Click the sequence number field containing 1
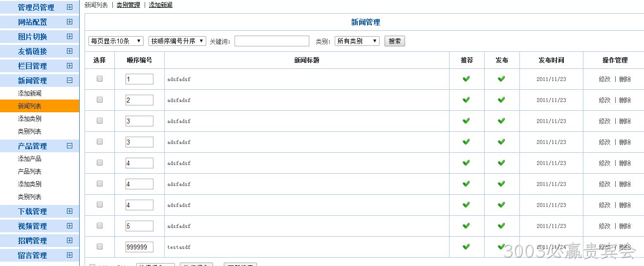The image size is (644, 266). click(x=139, y=79)
